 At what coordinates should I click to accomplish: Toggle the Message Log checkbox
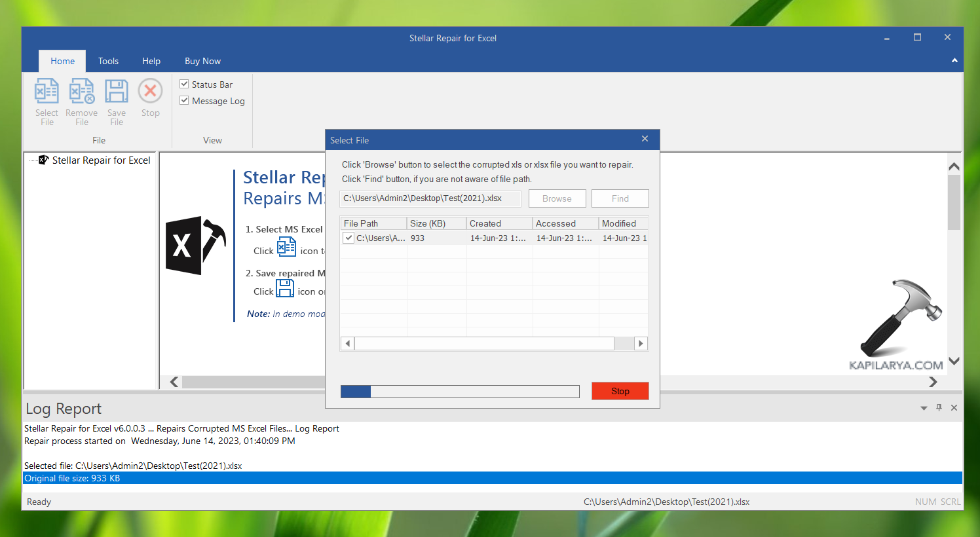coord(185,101)
